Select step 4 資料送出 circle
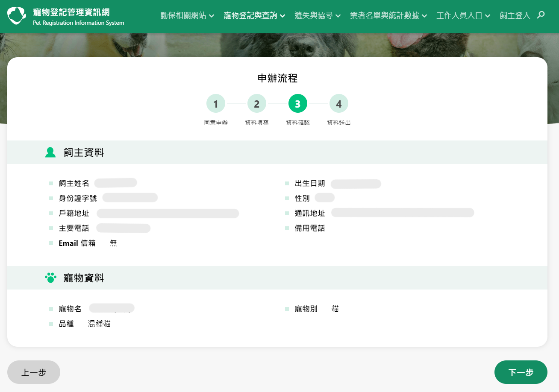559x392 pixels. pos(339,103)
